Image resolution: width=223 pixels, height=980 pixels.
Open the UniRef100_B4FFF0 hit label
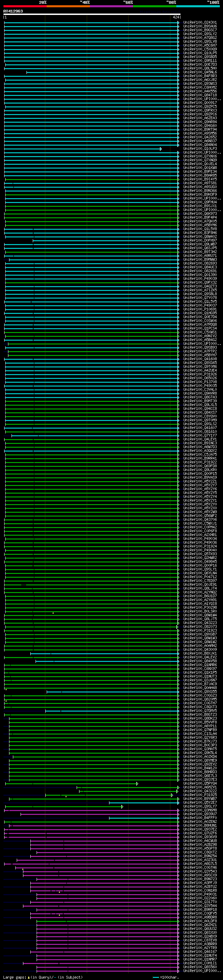click(200, 818)
